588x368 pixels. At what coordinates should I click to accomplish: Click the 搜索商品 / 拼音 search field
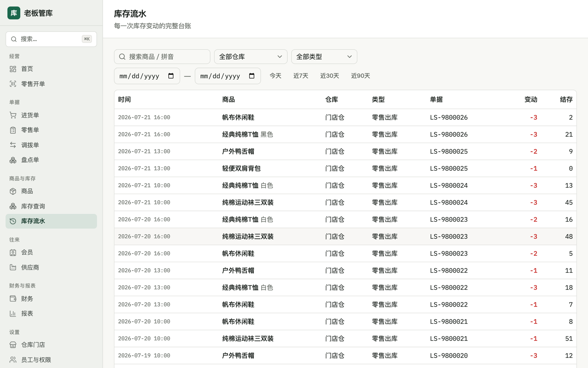point(162,57)
